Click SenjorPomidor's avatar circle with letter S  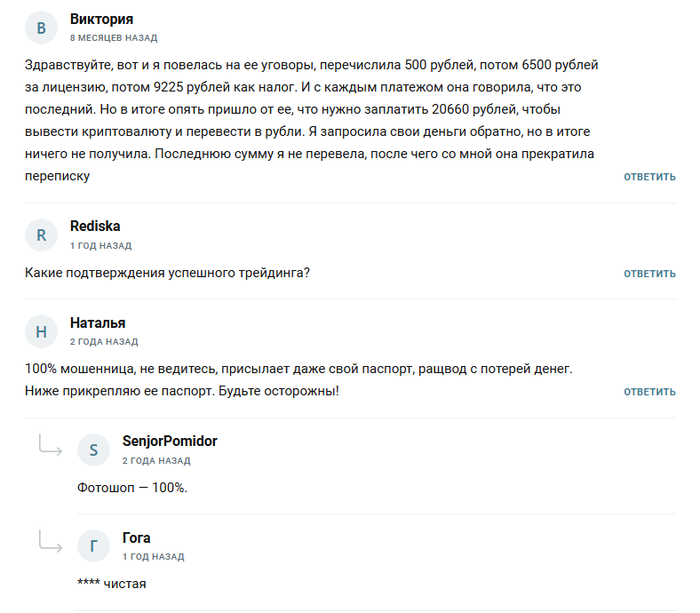(93, 450)
